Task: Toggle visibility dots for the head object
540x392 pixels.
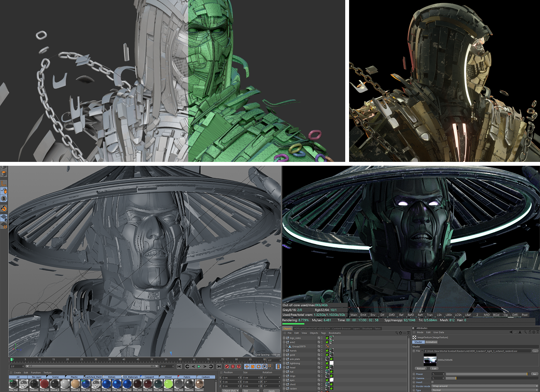Action: (322, 368)
